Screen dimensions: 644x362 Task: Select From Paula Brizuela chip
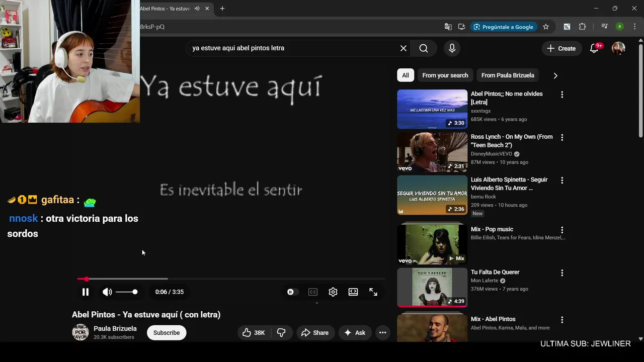508,75
